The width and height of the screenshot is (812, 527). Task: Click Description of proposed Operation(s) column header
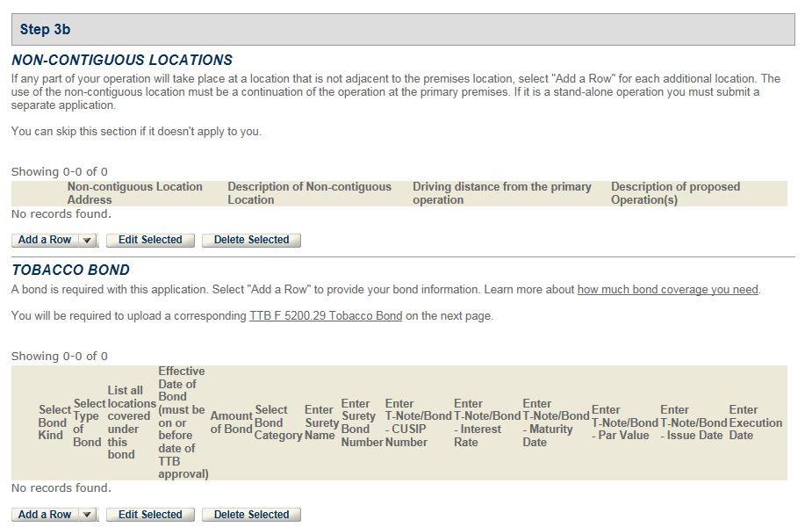pos(675,193)
